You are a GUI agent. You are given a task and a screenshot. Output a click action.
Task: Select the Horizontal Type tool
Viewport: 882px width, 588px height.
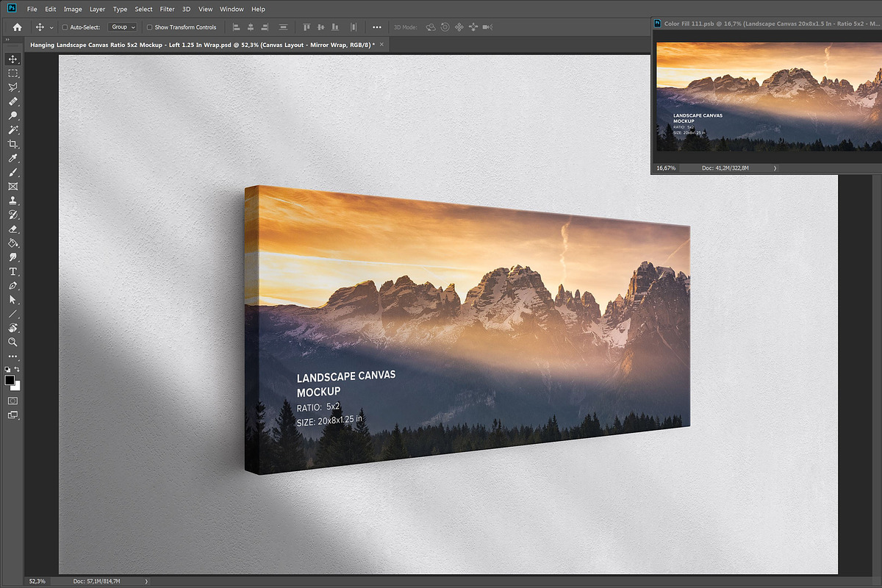12,271
